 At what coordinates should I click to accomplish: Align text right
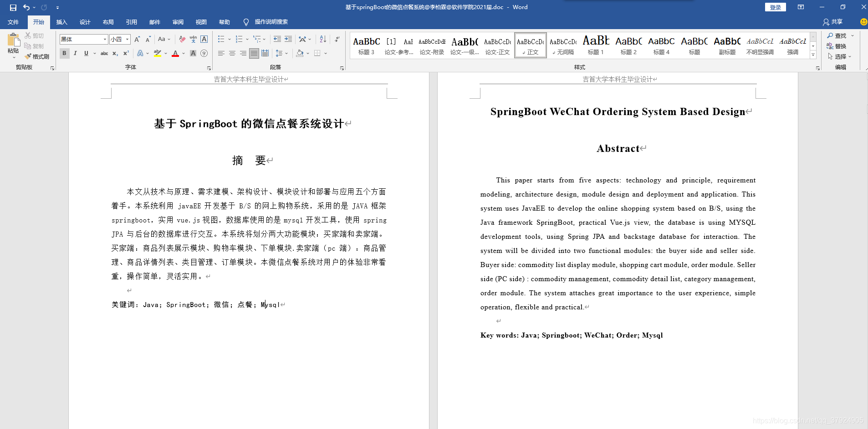point(243,53)
